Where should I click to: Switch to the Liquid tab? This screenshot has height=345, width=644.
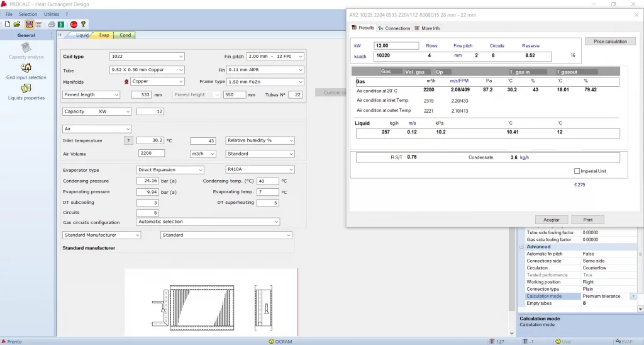pos(81,35)
